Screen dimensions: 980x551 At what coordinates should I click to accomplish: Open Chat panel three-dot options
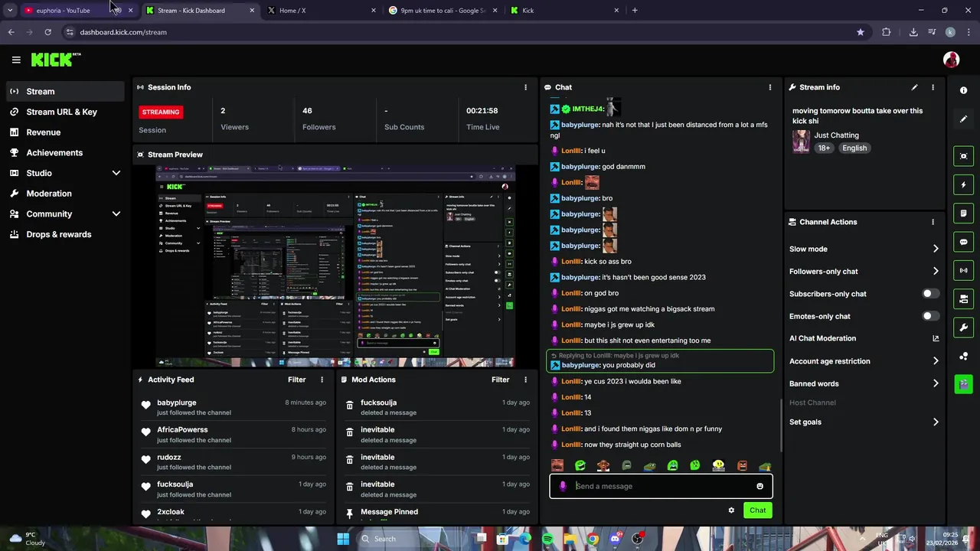click(x=770, y=87)
